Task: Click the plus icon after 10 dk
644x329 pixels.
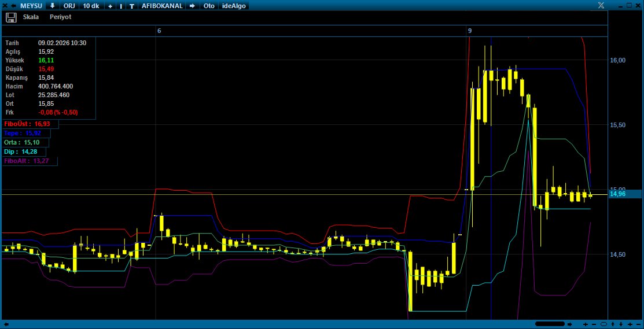Action: pyautogui.click(x=110, y=6)
